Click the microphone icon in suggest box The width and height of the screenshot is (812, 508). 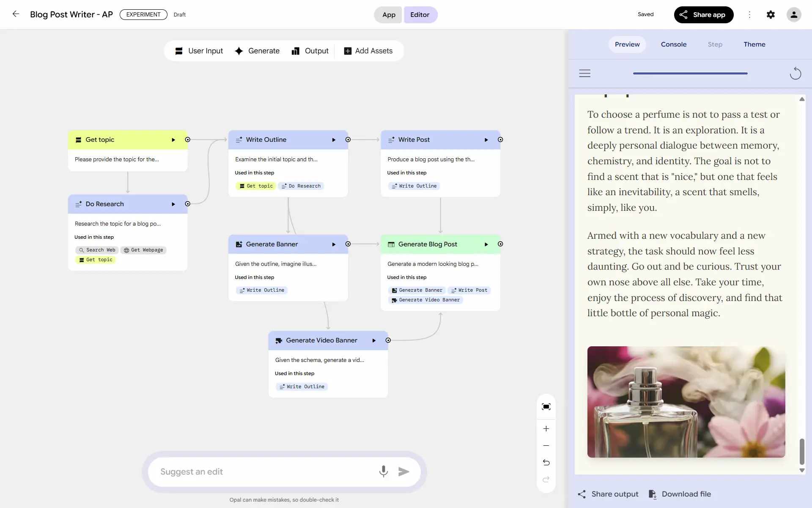coord(383,471)
